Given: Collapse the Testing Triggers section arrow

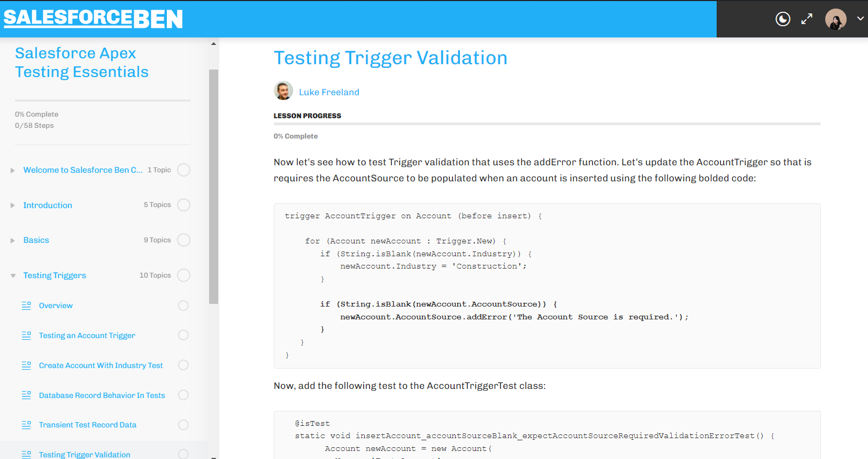Looking at the screenshot, I should (x=13, y=276).
